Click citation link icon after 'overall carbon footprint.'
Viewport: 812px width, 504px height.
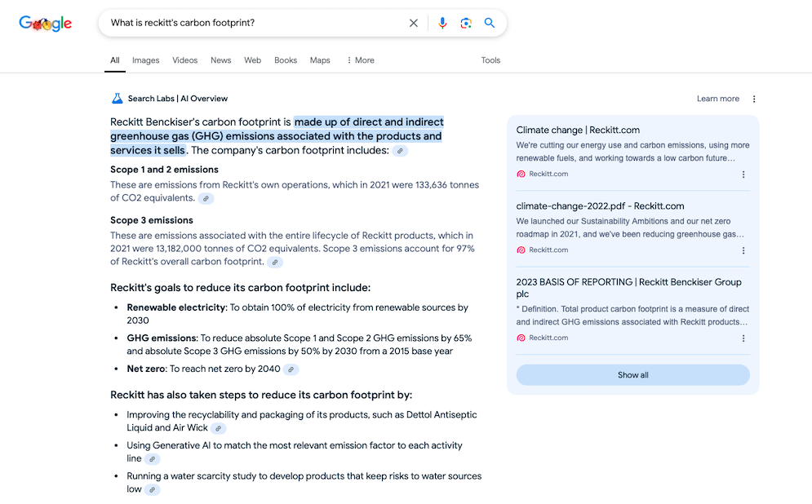pos(275,263)
